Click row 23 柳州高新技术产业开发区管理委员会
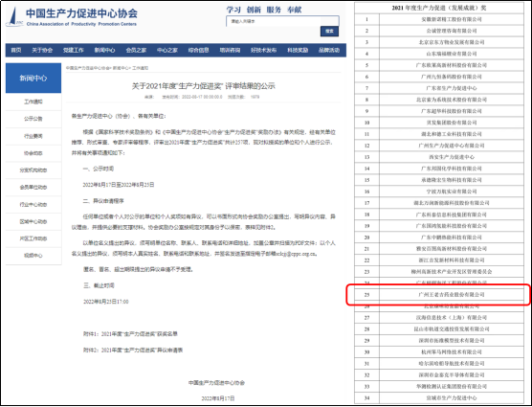 click(x=452, y=272)
